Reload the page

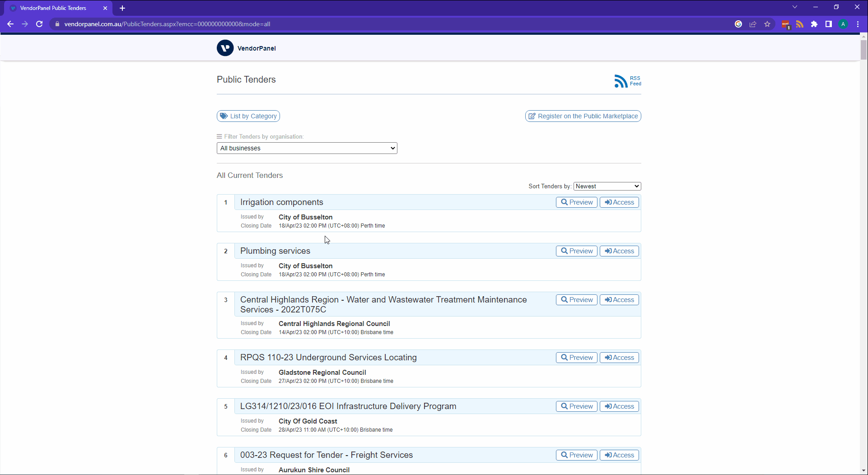click(39, 24)
